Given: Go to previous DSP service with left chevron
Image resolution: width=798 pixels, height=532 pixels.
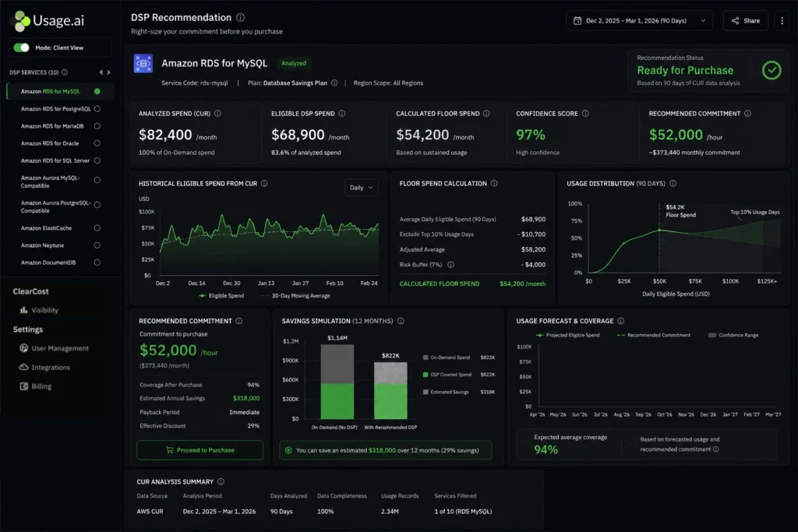Looking at the screenshot, I should [x=101, y=72].
